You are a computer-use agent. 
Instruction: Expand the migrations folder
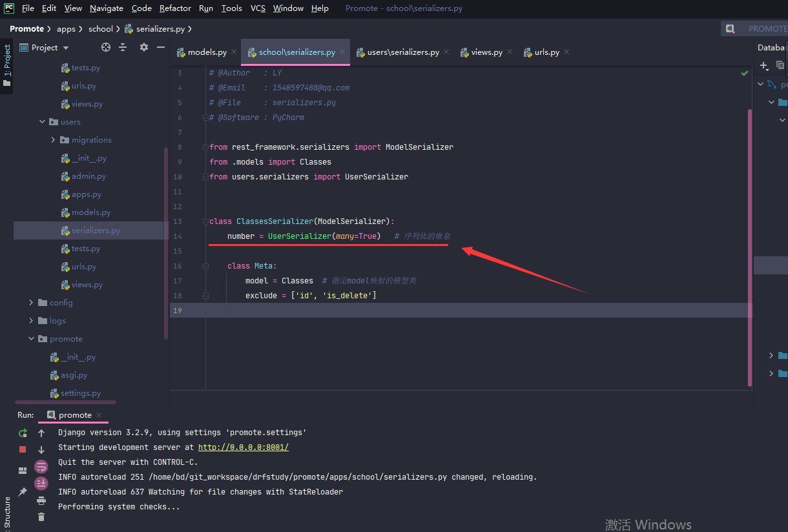pyautogui.click(x=53, y=140)
